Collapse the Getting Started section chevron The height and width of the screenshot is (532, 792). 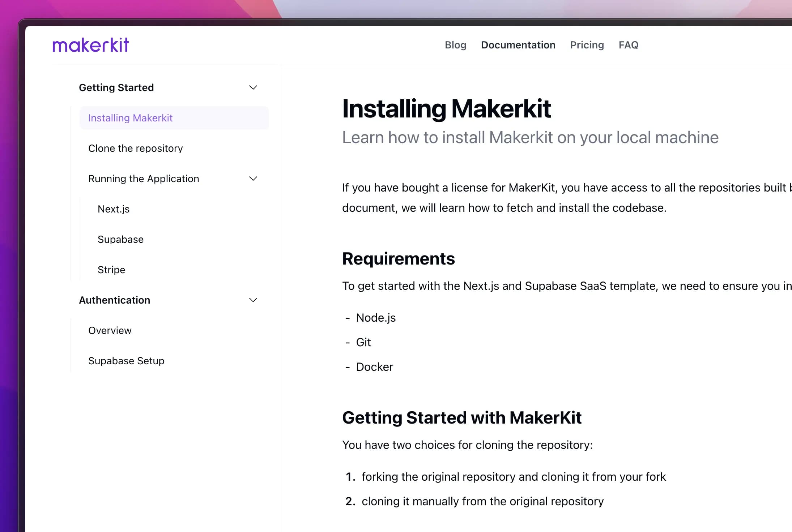tap(253, 87)
